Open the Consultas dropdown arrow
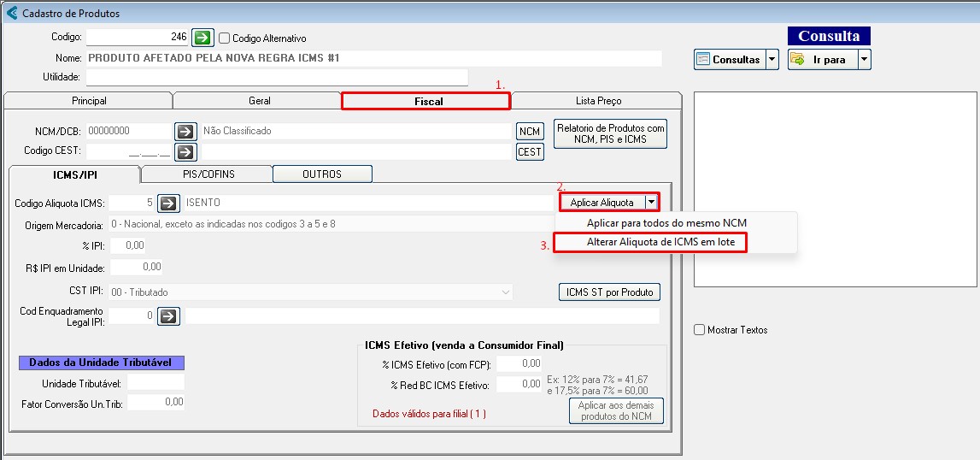 [772, 60]
